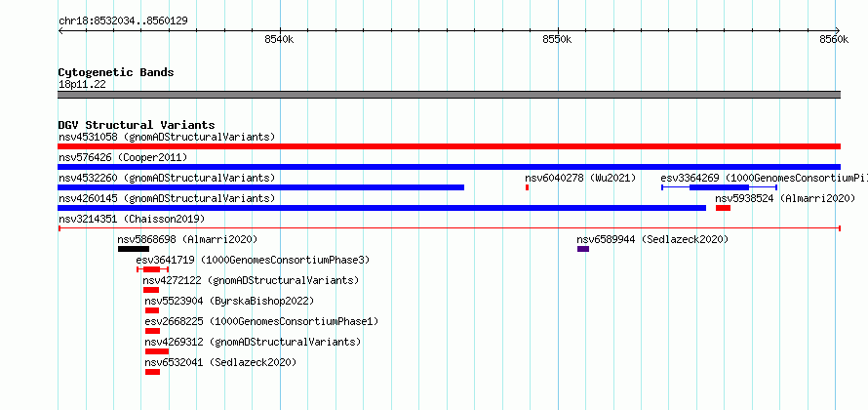Click the red nsv4269312 variant bar
The height and width of the screenshot is (410, 868).
[157, 351]
